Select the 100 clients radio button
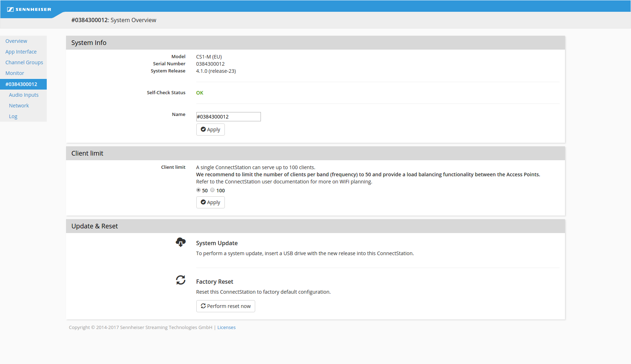This screenshot has width=631, height=364. [x=212, y=190]
